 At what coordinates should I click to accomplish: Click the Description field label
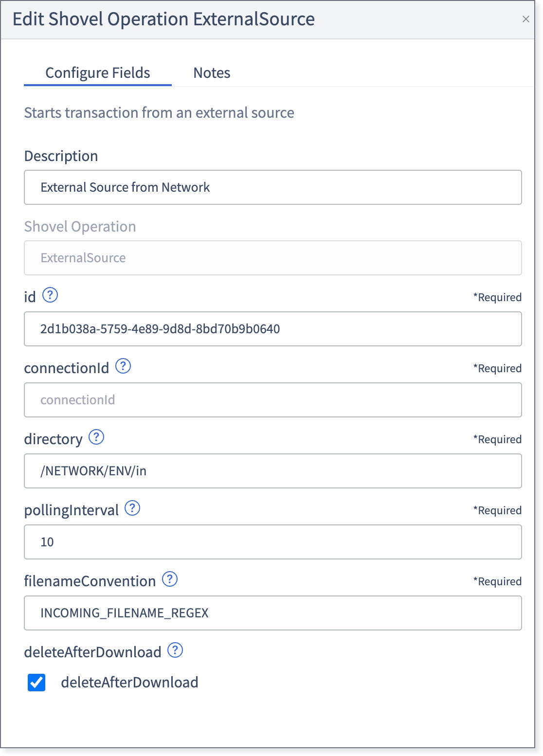pos(61,156)
